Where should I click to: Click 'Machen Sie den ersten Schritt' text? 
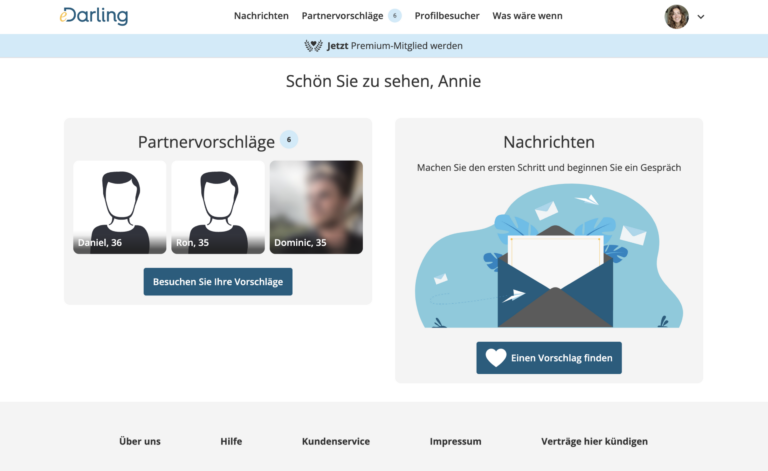coord(549,167)
